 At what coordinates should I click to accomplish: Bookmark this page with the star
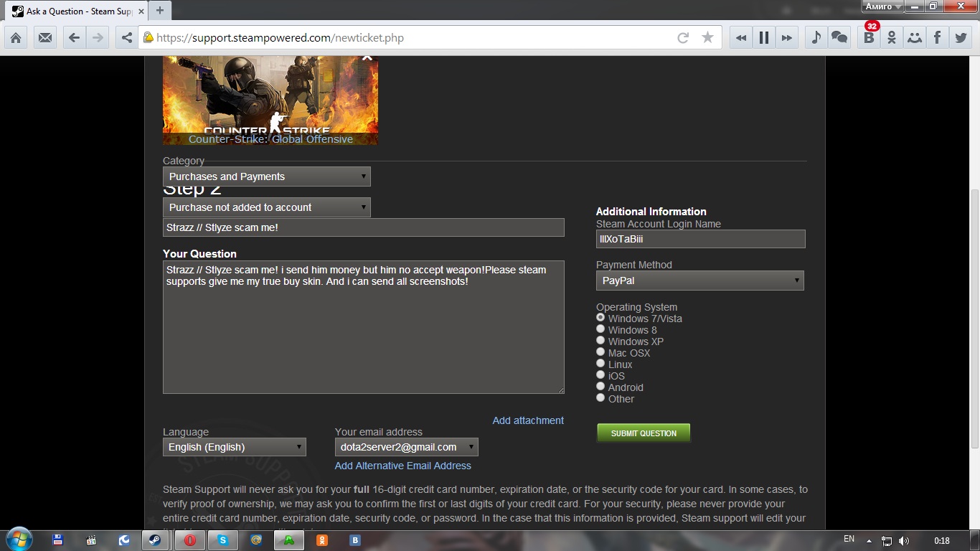click(707, 38)
